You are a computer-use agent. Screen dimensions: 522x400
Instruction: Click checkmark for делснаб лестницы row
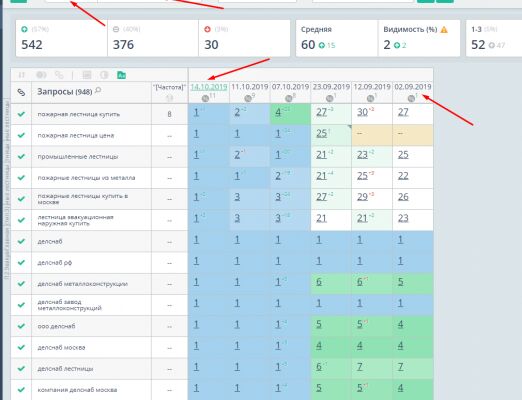click(x=21, y=368)
